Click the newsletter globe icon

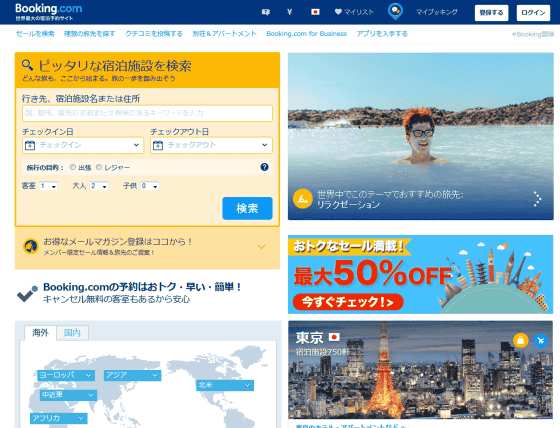point(31,246)
